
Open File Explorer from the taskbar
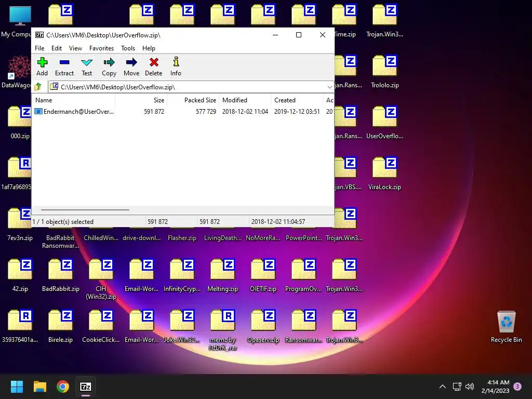point(39,387)
